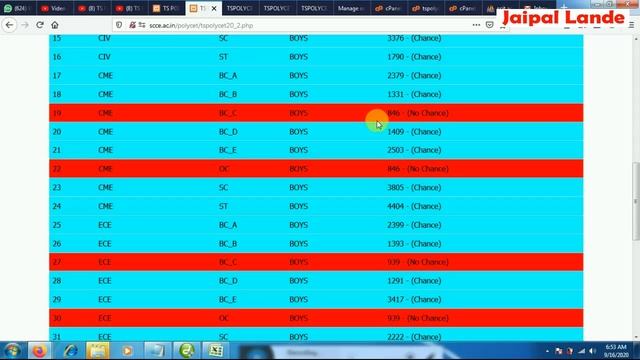Reload the current page
The height and width of the screenshot is (360, 640).
coord(40,25)
